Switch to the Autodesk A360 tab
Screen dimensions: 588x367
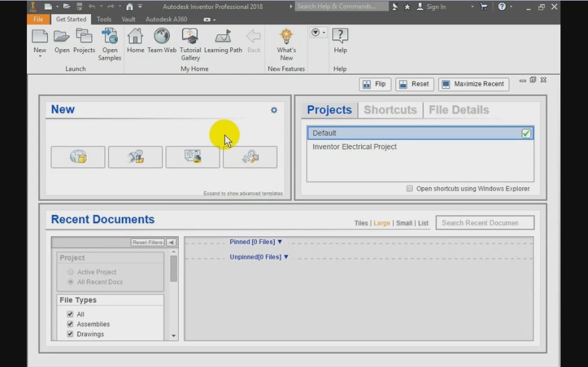pos(166,19)
